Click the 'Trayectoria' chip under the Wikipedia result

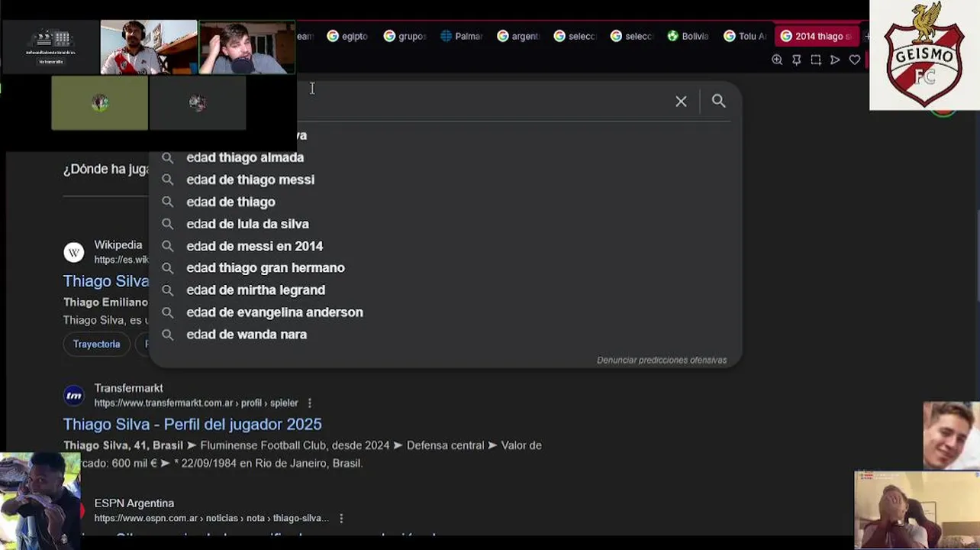(96, 344)
